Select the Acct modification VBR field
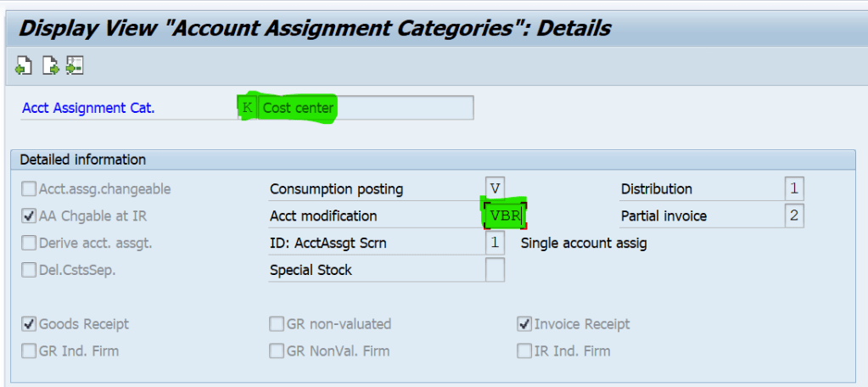Screen dimensions: 868x387 [x=505, y=216]
